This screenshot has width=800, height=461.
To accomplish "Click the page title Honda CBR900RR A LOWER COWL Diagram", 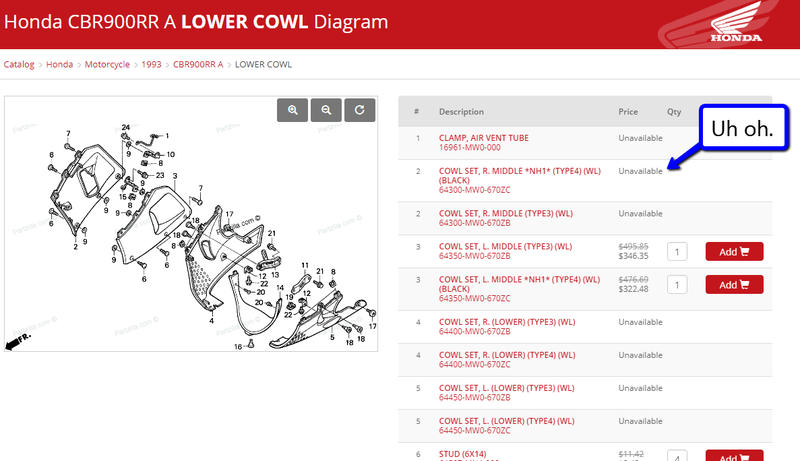I will tap(196, 22).
